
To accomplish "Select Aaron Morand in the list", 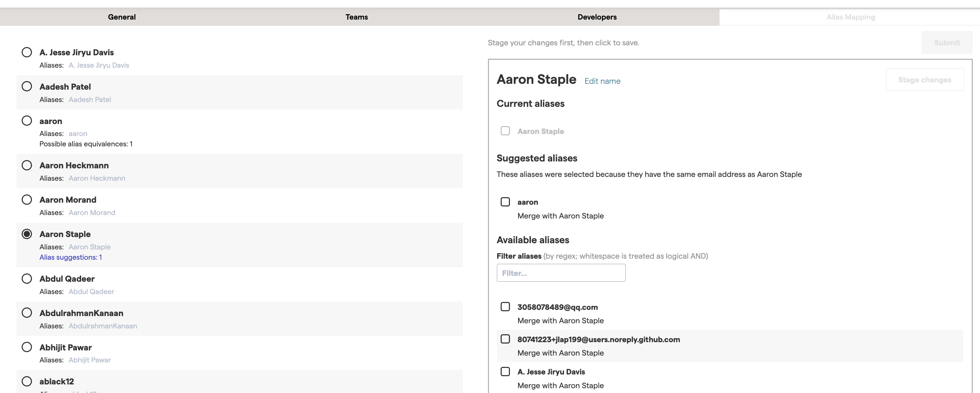I will (27, 199).
